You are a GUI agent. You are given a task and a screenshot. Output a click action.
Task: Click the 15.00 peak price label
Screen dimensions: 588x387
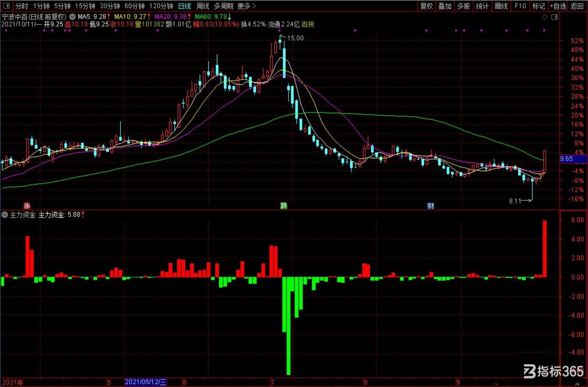tap(295, 38)
